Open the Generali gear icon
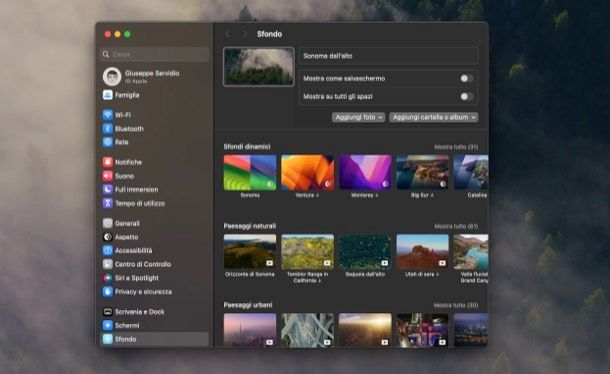 coord(108,223)
